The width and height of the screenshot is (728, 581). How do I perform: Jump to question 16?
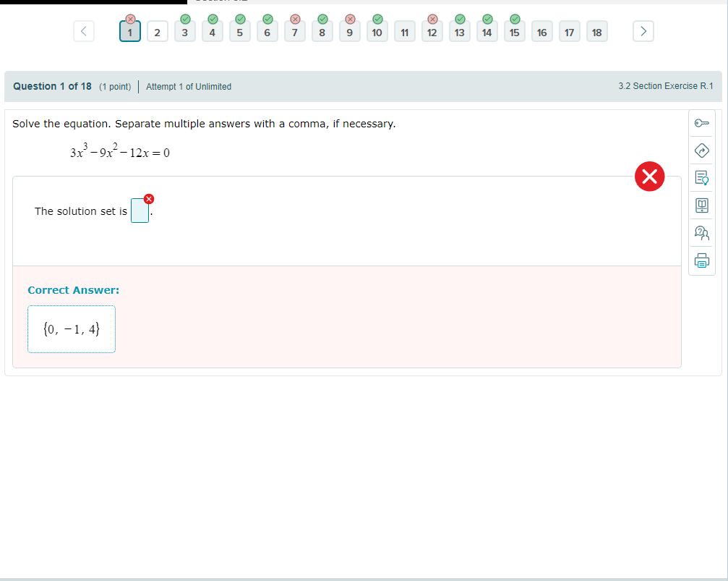click(x=541, y=32)
